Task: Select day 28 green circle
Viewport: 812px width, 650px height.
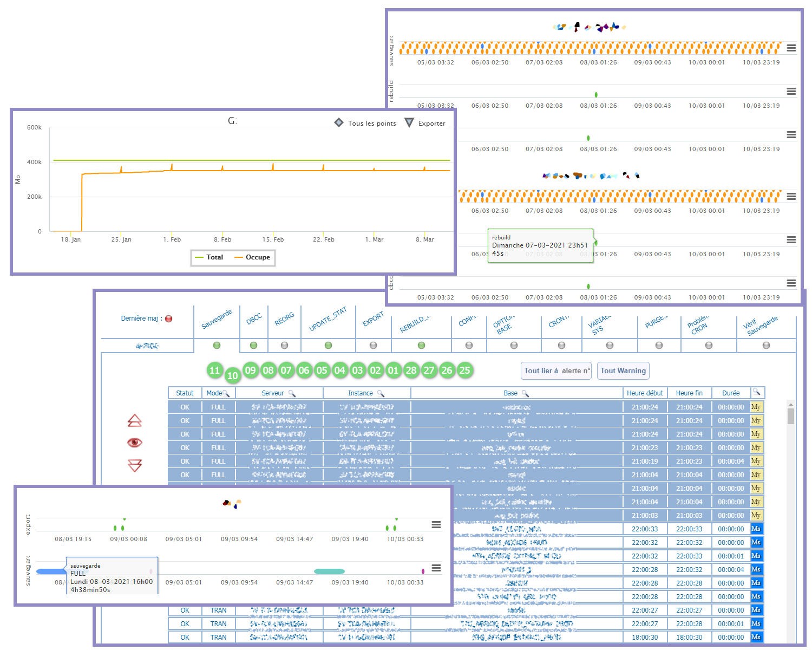Action: (411, 370)
